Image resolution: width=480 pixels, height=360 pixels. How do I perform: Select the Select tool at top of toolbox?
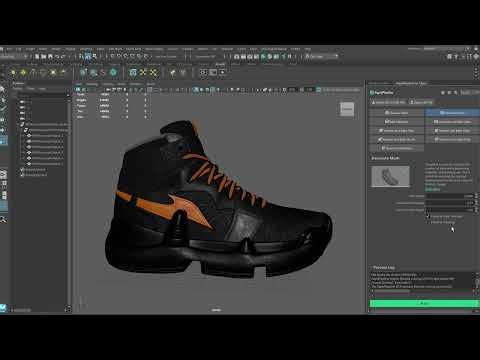2,89
